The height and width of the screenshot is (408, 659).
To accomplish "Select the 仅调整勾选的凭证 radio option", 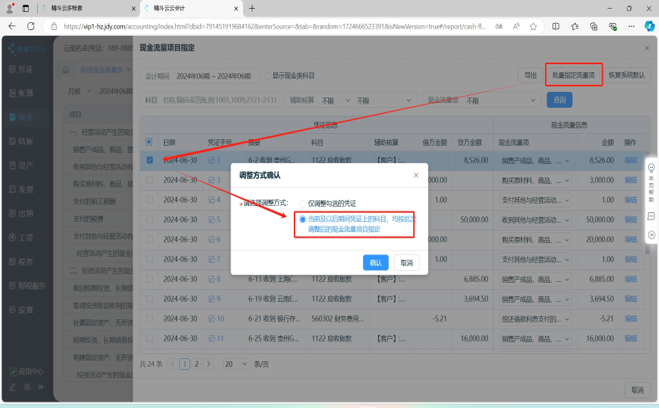I will pos(303,204).
